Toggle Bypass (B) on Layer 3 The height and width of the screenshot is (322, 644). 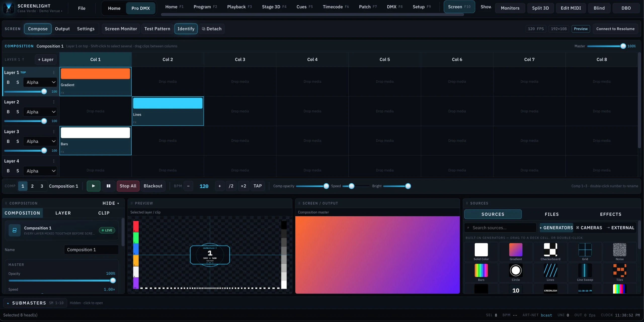coord(8,141)
